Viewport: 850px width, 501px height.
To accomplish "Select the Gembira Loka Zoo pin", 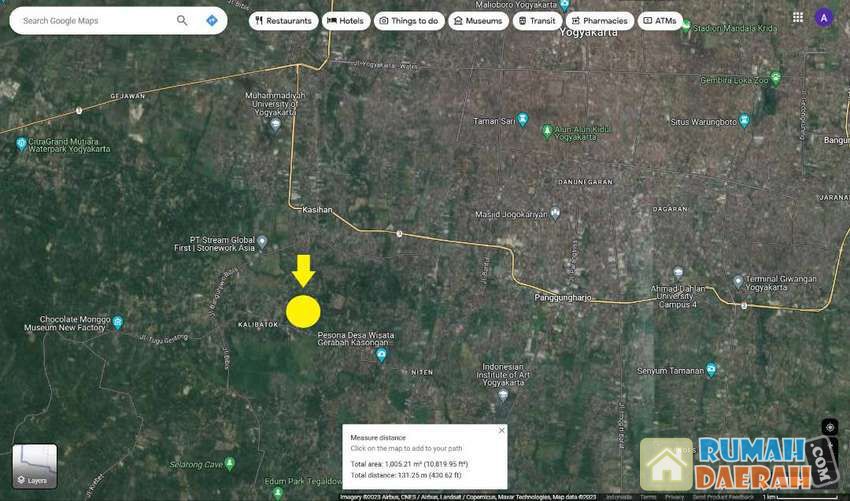I will pyautogui.click(x=775, y=77).
